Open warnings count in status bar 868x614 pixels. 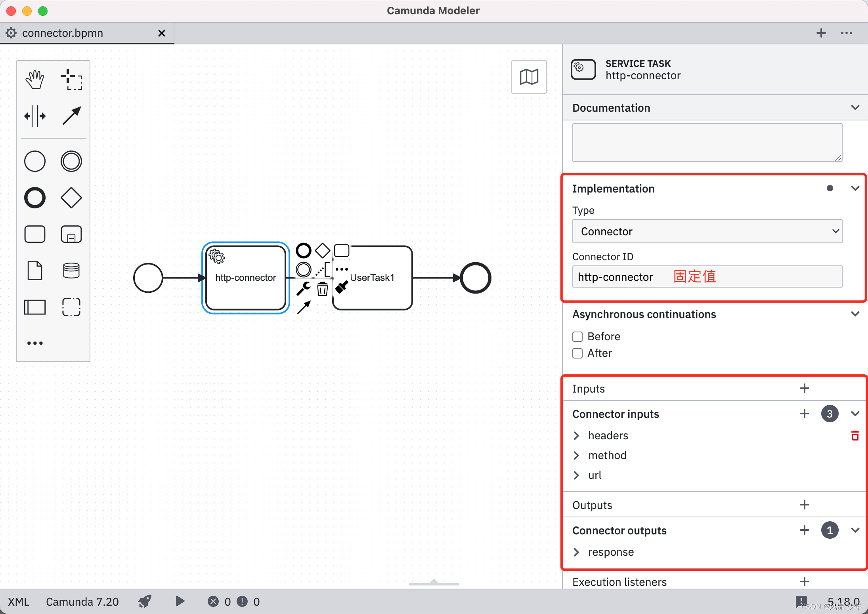248,602
